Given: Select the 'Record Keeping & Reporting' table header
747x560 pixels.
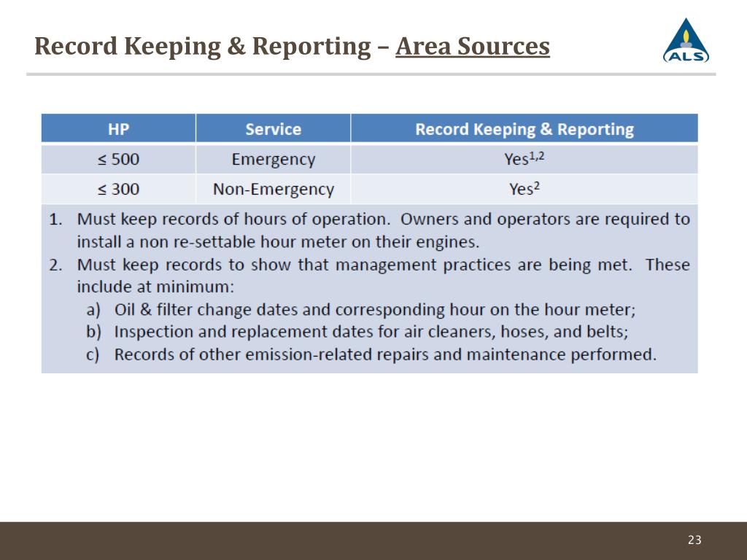Looking at the screenshot, I should point(525,128).
